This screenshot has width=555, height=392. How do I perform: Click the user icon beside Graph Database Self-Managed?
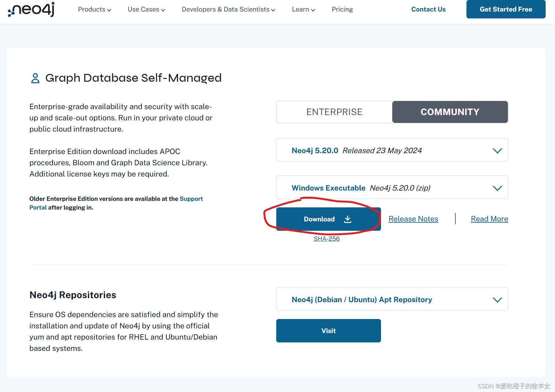pyautogui.click(x=35, y=78)
